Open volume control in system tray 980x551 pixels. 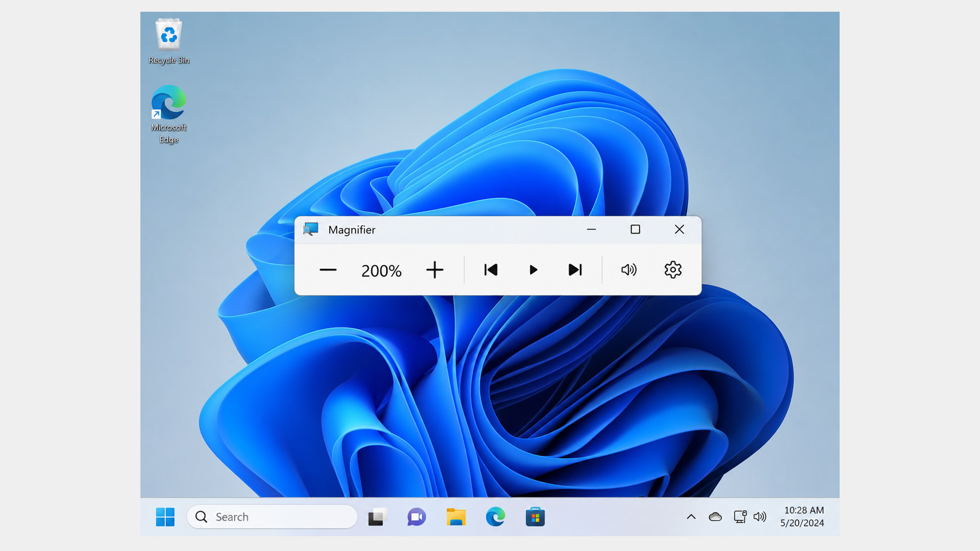coord(760,517)
